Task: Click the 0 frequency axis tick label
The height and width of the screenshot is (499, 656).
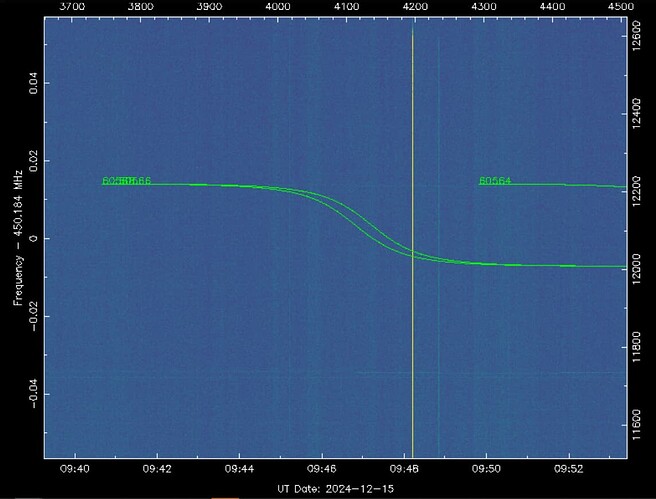Action: pos(30,239)
